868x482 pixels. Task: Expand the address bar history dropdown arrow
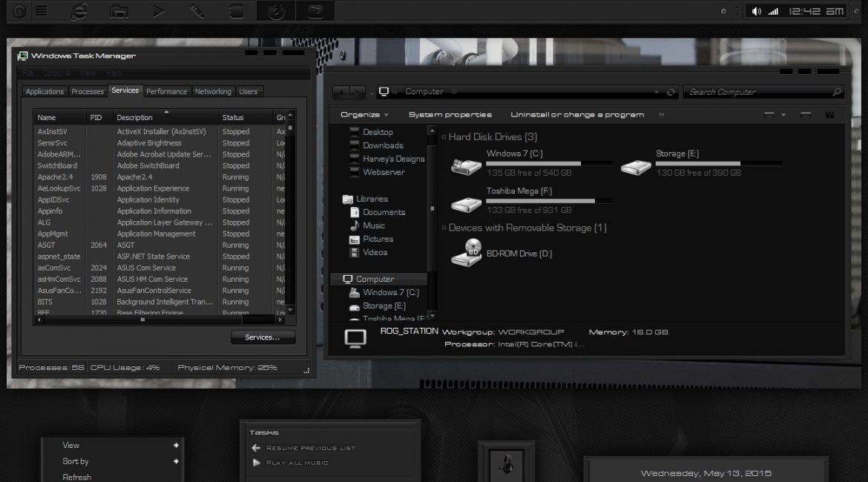click(657, 92)
